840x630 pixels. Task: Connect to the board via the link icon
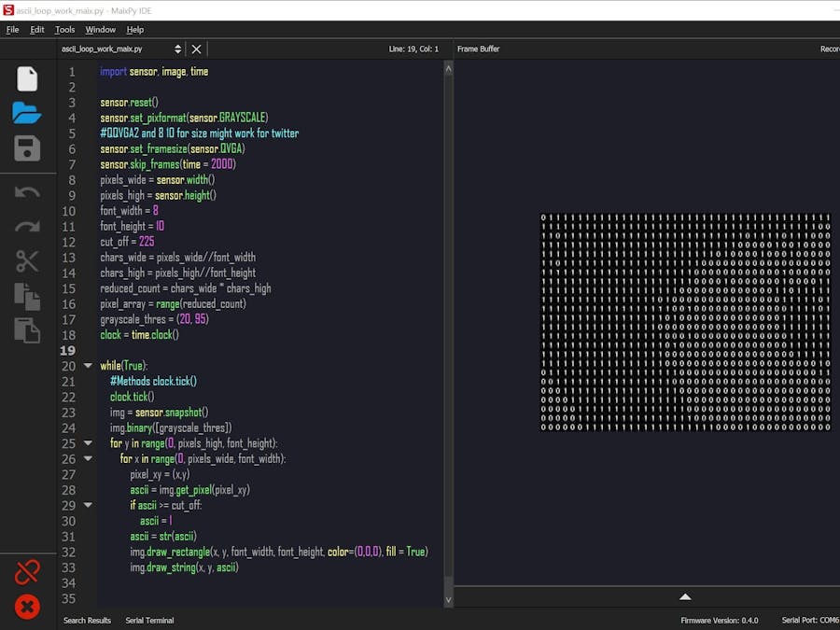(x=27, y=569)
